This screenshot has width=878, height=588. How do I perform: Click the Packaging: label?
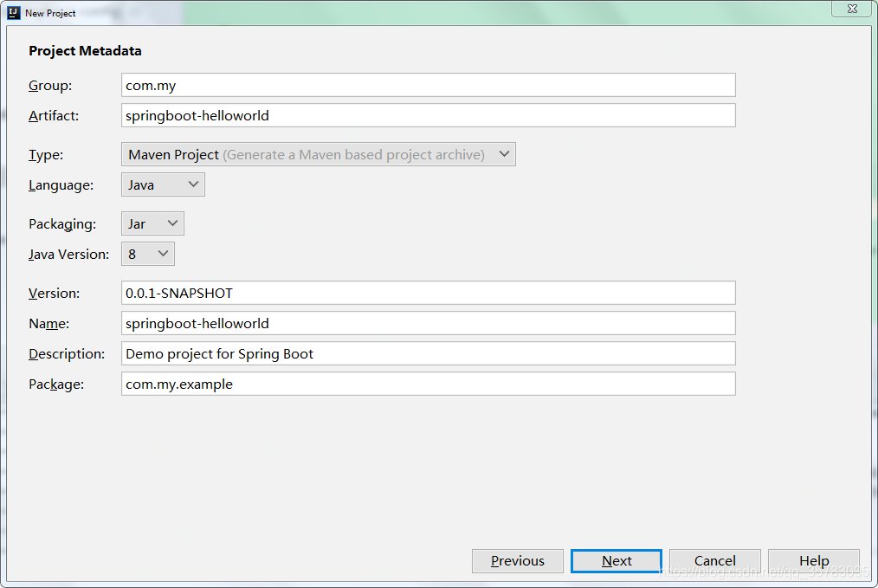62,224
